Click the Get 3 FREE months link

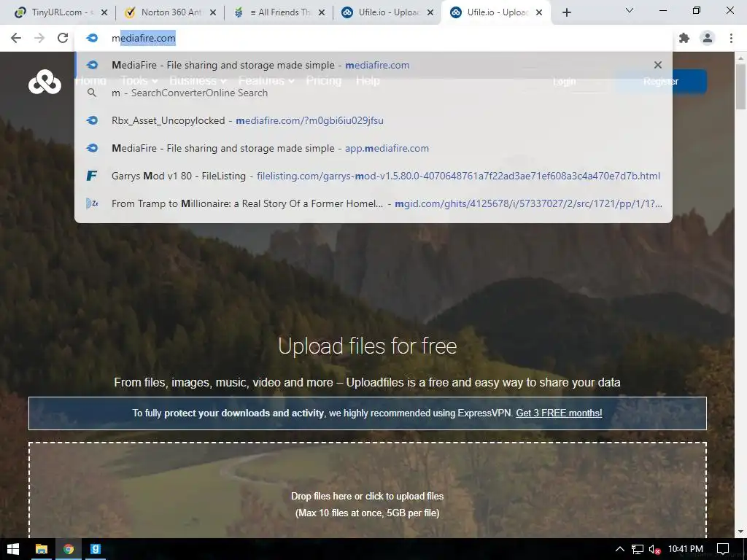click(x=559, y=413)
